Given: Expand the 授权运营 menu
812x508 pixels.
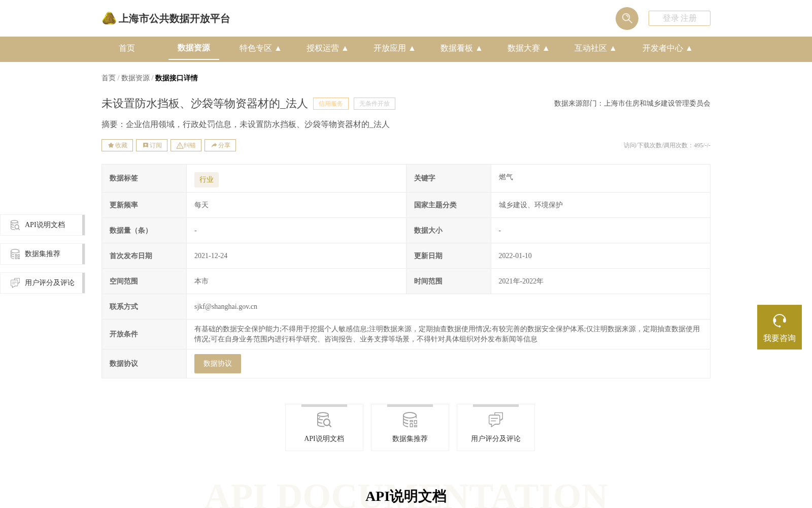Looking at the screenshot, I should (327, 48).
